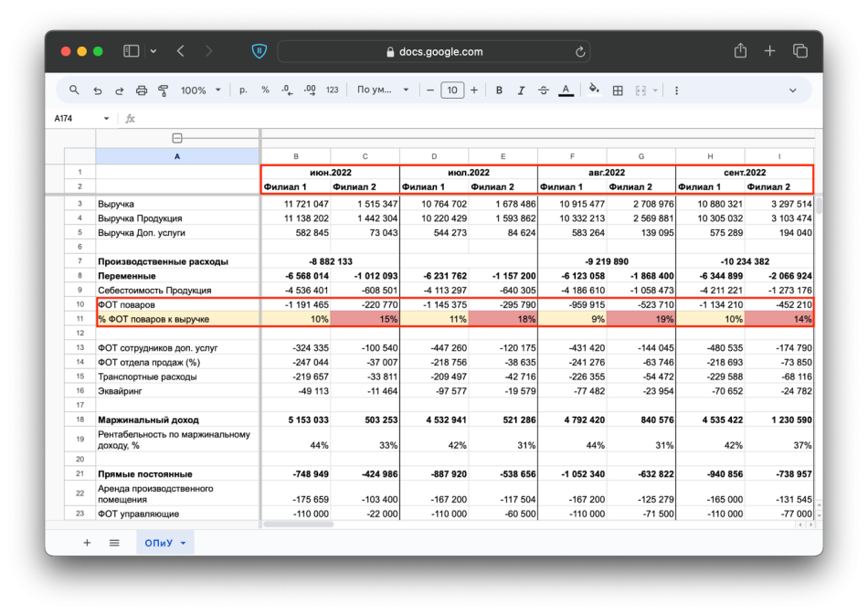Collapse the toolbar with the chevron
This screenshot has width=868, height=615.
(x=792, y=90)
